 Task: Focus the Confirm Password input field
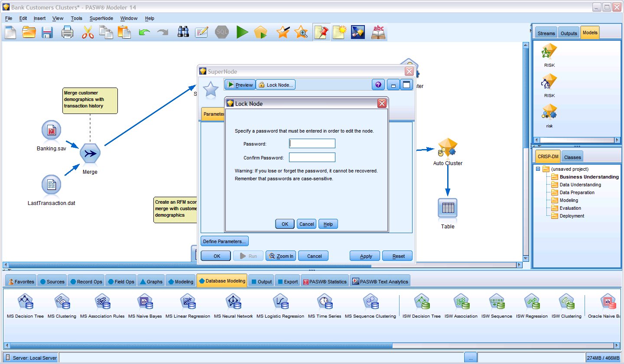(312, 157)
